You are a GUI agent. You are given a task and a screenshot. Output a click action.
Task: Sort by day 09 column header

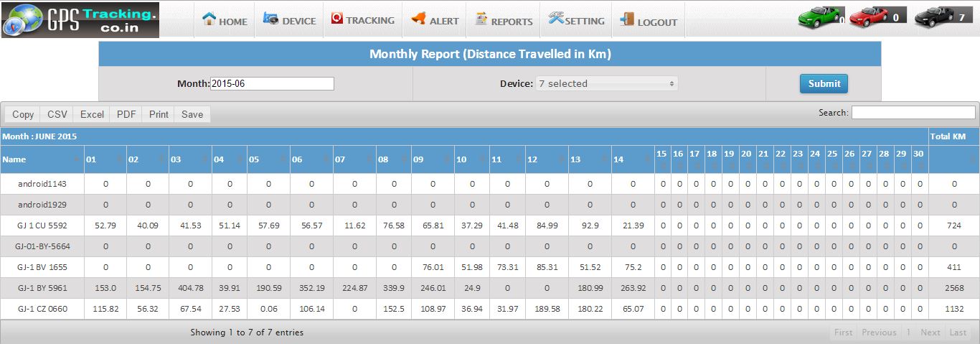point(433,159)
